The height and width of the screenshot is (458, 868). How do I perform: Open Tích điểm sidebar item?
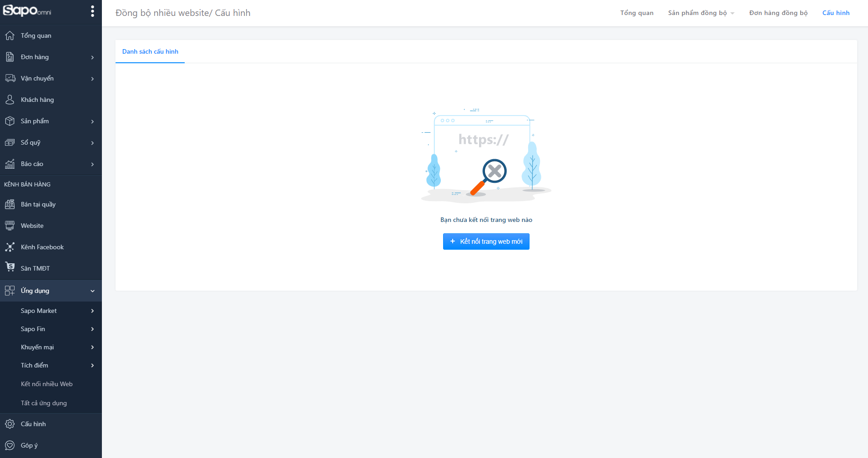[x=34, y=365]
